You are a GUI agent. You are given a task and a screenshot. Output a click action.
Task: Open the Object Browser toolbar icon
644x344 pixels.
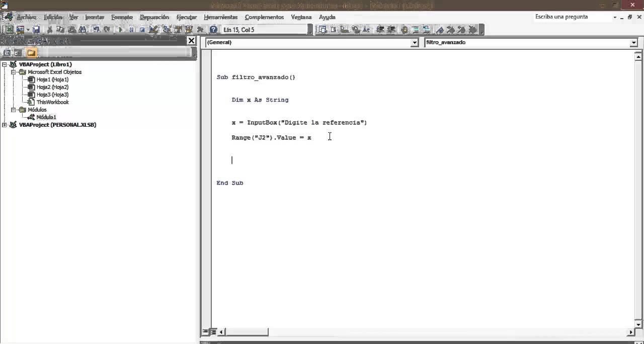189,30
